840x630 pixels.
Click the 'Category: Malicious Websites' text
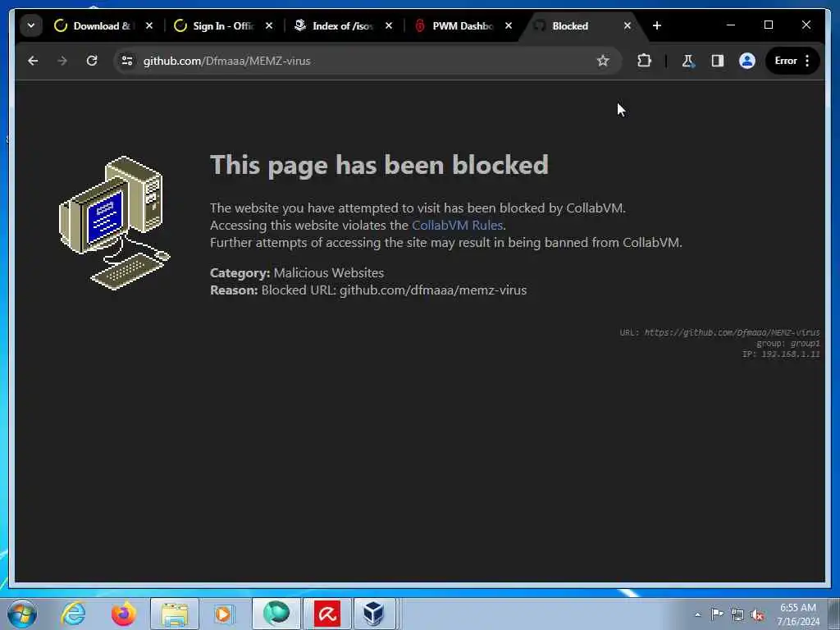(297, 272)
